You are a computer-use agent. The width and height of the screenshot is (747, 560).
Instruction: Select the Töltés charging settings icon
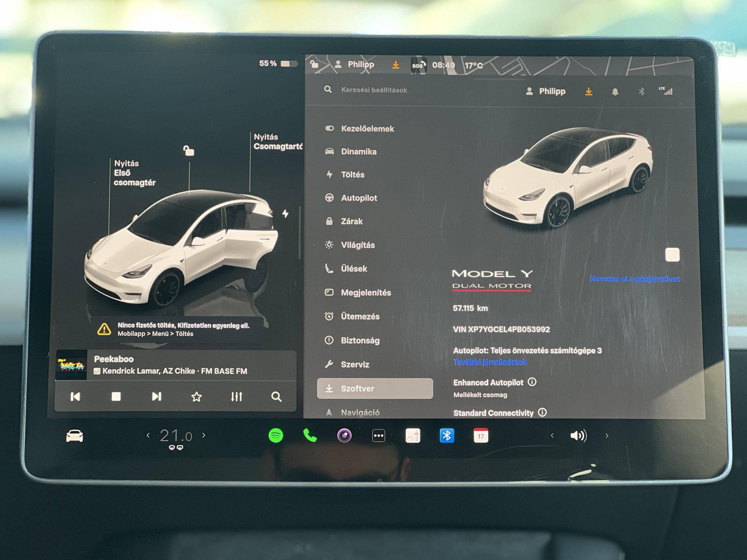(x=330, y=174)
